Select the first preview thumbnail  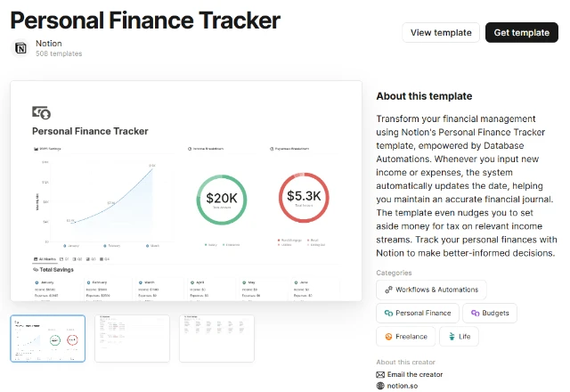pos(48,339)
